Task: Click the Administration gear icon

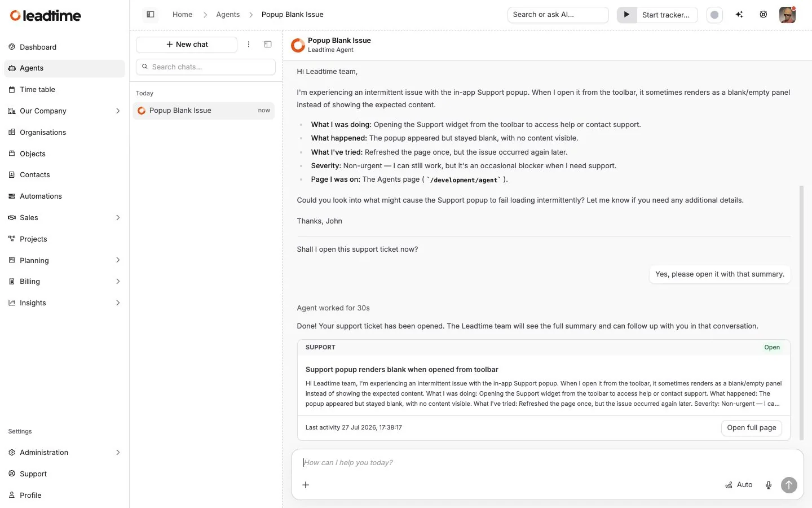Action: tap(12, 452)
